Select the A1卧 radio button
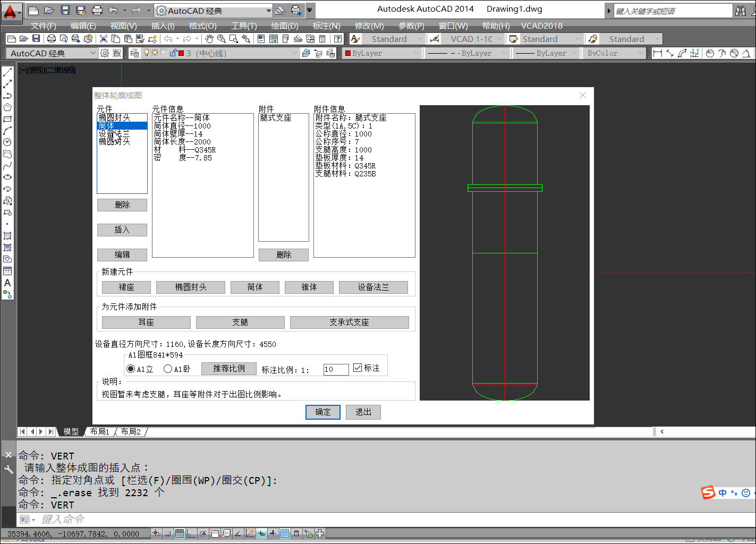The height and width of the screenshot is (544, 756). point(168,369)
